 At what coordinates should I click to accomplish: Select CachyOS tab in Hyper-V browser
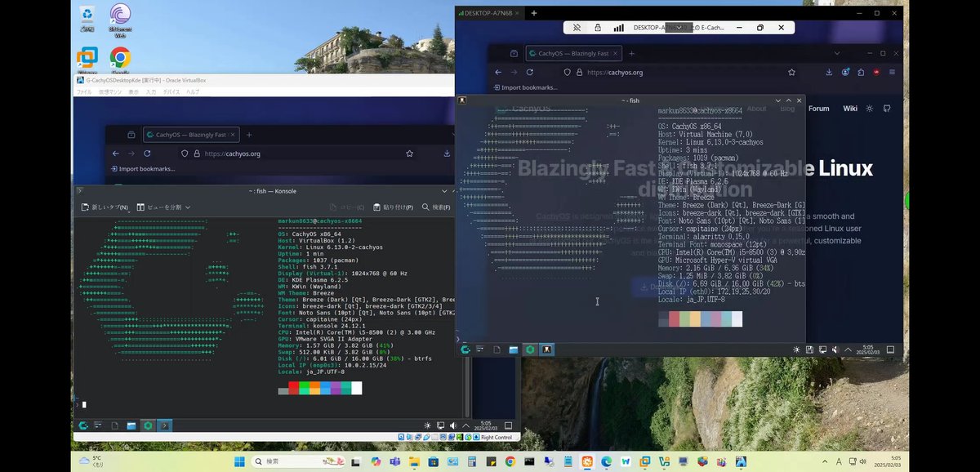click(572, 53)
